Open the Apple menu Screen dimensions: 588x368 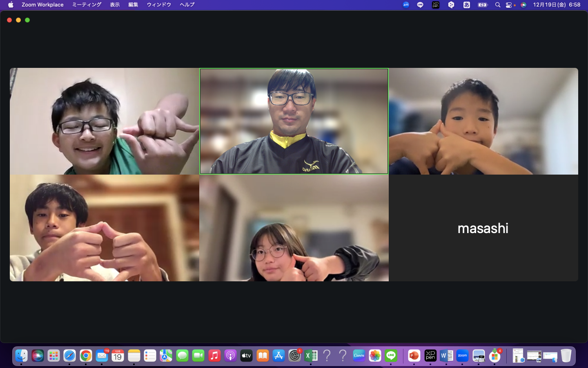coord(11,5)
